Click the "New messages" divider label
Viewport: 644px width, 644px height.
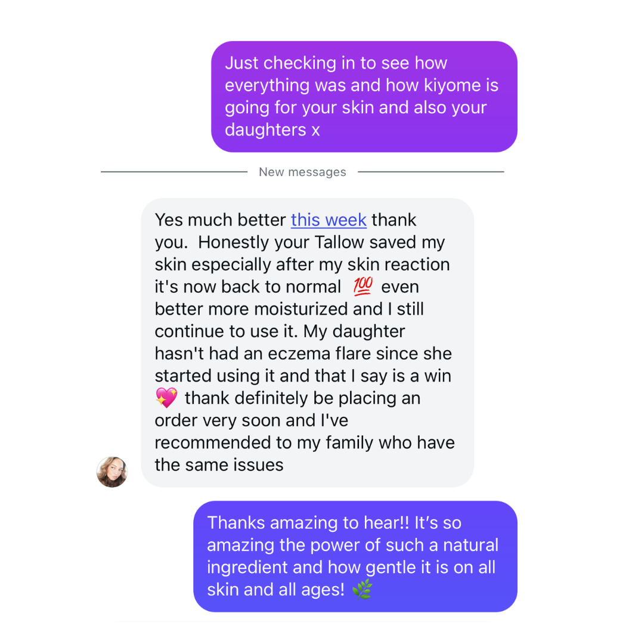[x=302, y=172]
